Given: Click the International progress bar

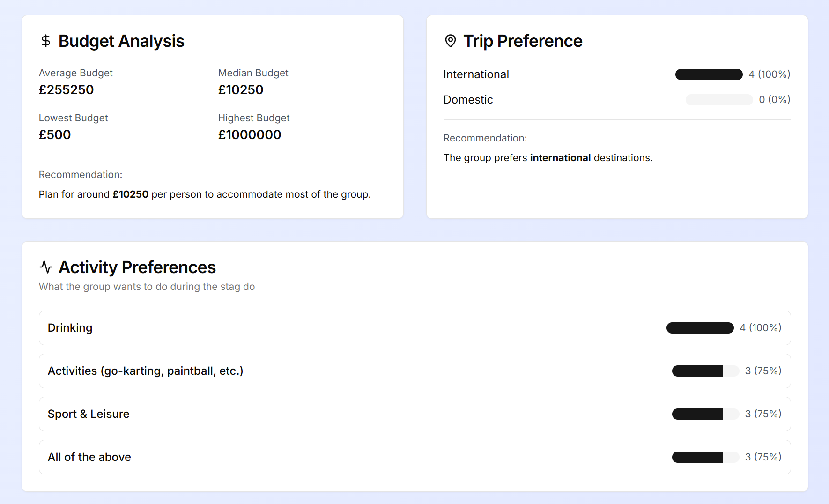Looking at the screenshot, I should point(709,74).
